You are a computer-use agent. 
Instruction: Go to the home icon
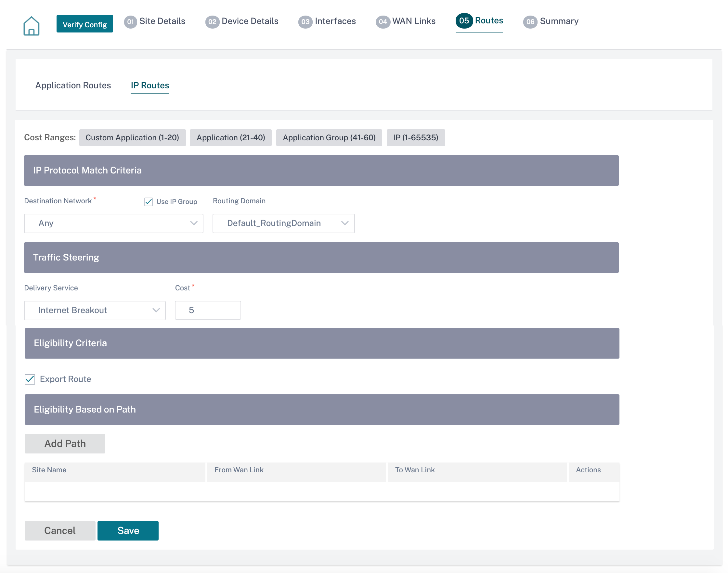click(31, 25)
